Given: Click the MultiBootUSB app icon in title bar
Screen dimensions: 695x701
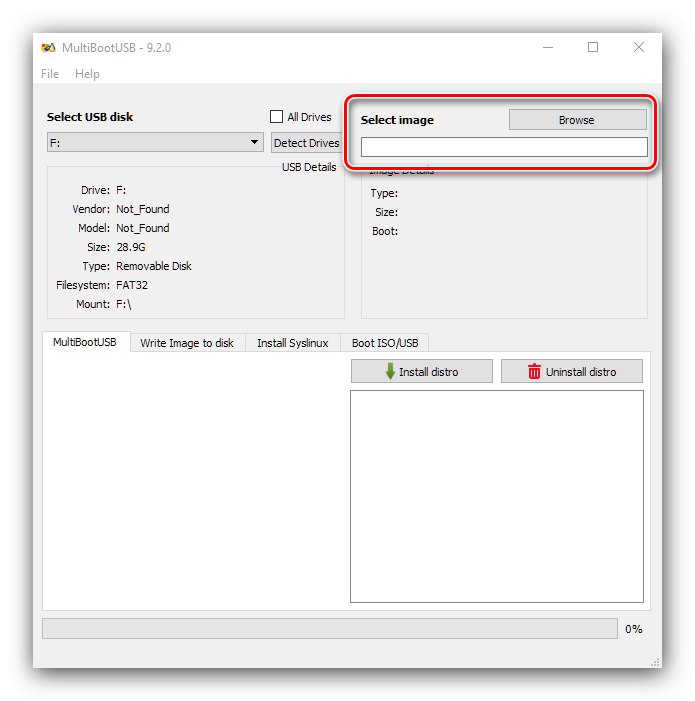Looking at the screenshot, I should point(48,47).
